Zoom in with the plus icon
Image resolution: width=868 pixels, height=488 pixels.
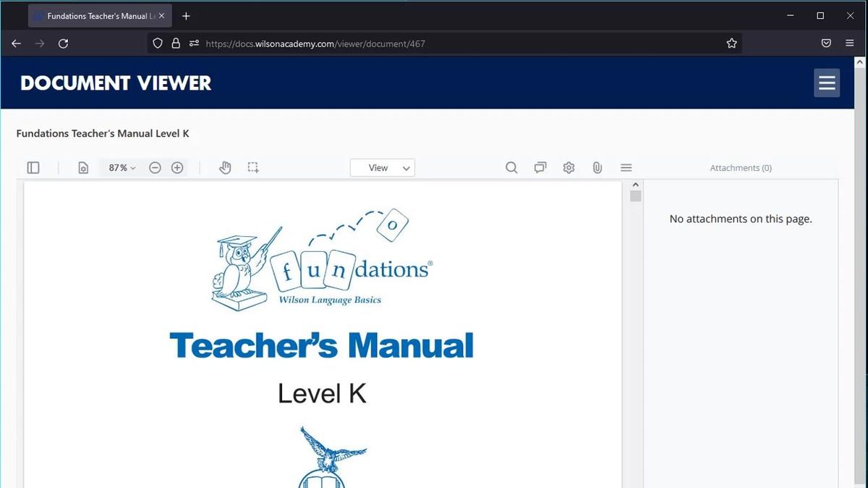click(x=177, y=167)
